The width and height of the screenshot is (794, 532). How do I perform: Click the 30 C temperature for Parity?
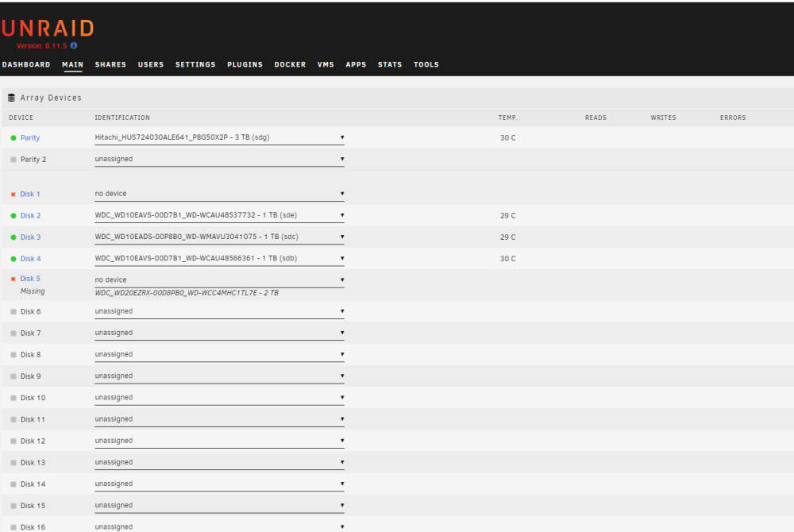click(508, 137)
